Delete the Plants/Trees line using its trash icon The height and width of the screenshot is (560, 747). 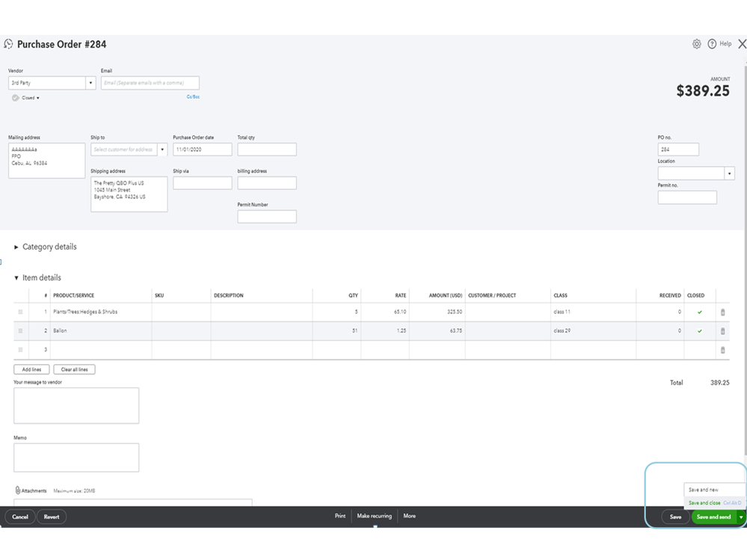tap(722, 312)
